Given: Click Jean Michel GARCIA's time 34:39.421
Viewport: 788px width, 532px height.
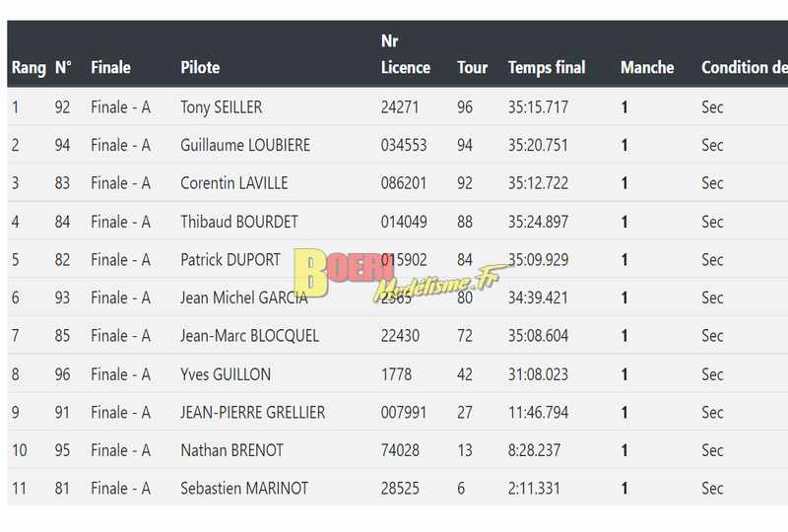Looking at the screenshot, I should point(538,298).
